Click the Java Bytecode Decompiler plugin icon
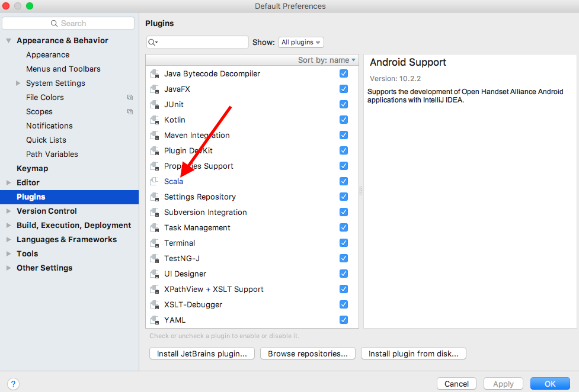 [x=154, y=74]
